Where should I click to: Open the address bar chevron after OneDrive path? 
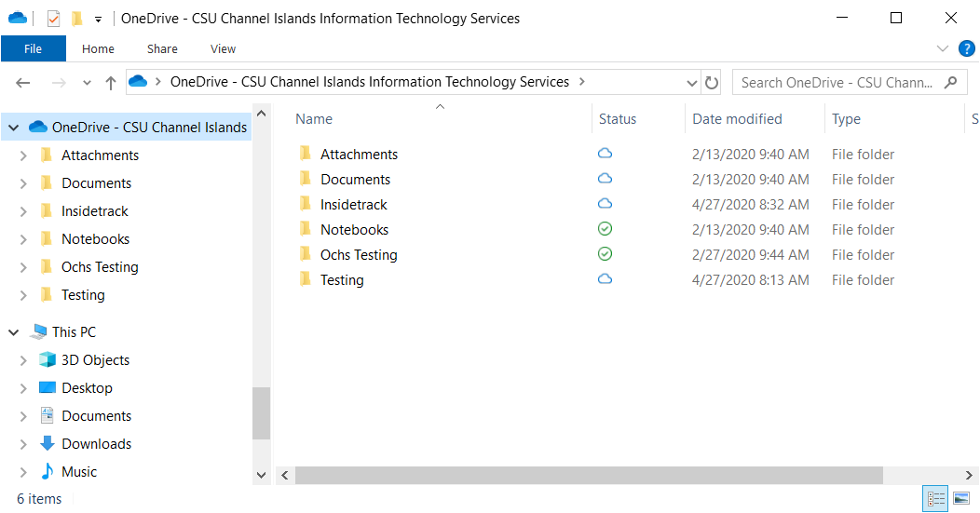[582, 82]
